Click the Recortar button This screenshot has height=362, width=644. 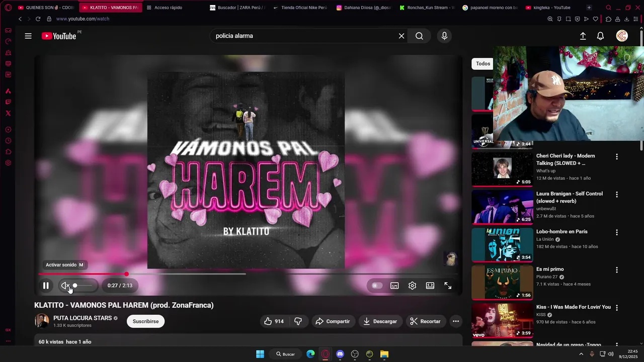click(x=426, y=321)
